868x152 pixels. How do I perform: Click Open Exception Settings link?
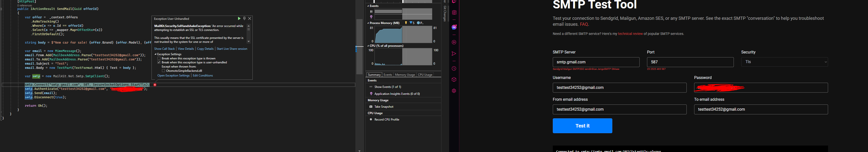point(174,76)
